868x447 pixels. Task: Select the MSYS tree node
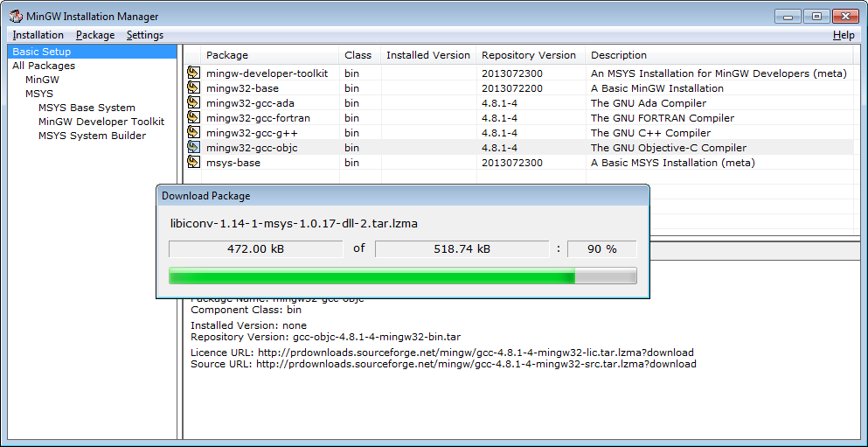(x=39, y=94)
